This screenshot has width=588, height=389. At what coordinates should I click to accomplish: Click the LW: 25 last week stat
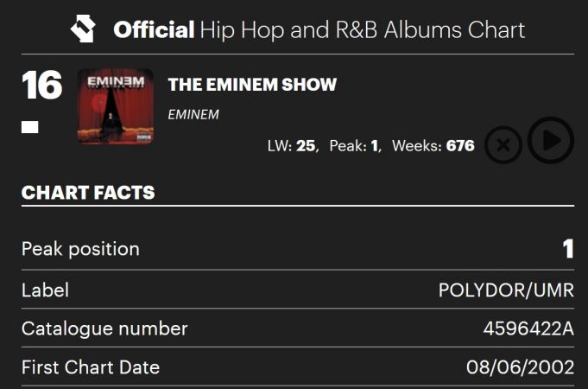[x=292, y=146]
